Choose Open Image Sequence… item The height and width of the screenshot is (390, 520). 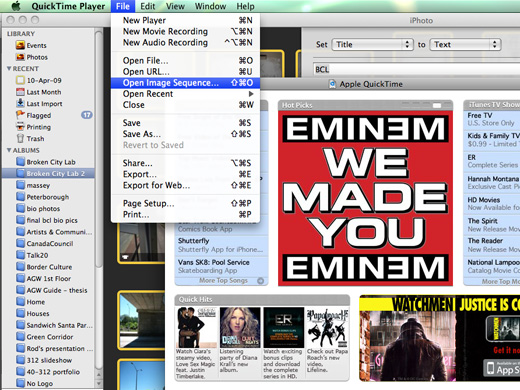[x=185, y=83]
